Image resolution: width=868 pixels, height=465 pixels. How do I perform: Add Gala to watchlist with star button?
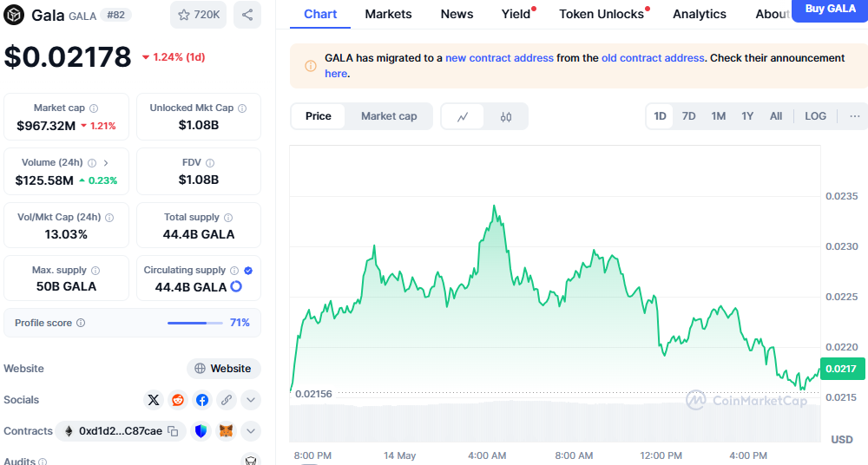pyautogui.click(x=198, y=15)
